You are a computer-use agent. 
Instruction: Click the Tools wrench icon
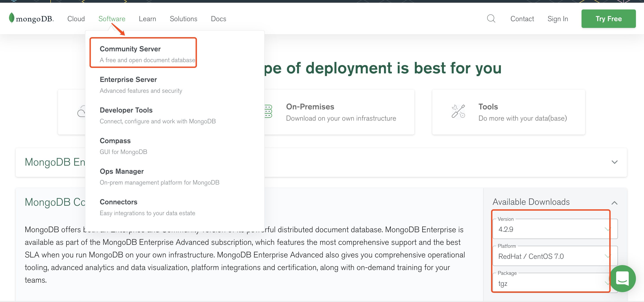tap(458, 111)
